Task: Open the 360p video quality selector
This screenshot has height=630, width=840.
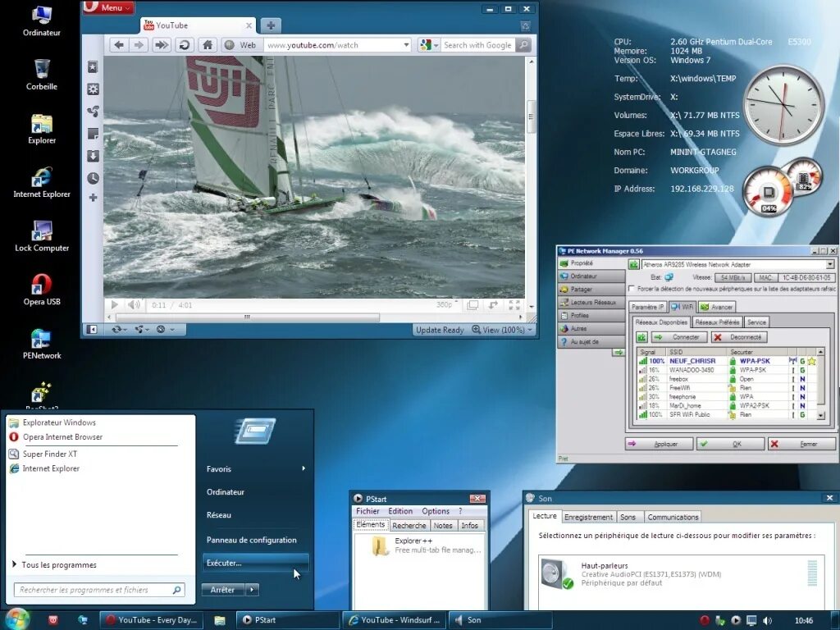Action: pyautogui.click(x=447, y=305)
